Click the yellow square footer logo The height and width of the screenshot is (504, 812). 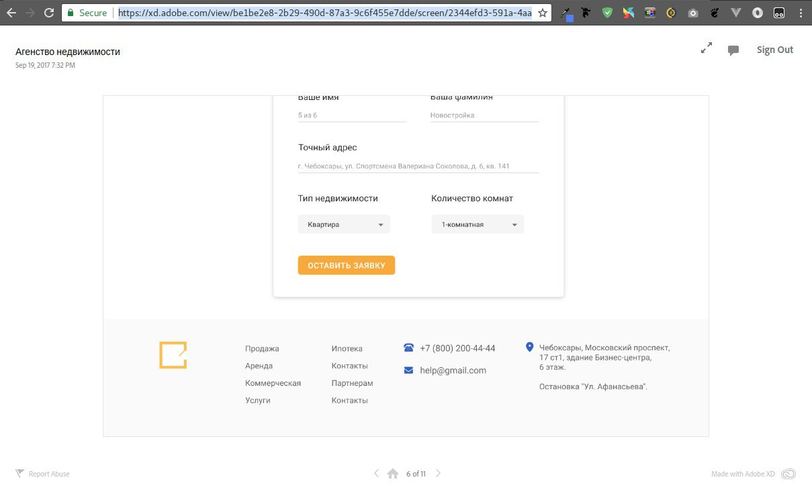click(x=173, y=355)
